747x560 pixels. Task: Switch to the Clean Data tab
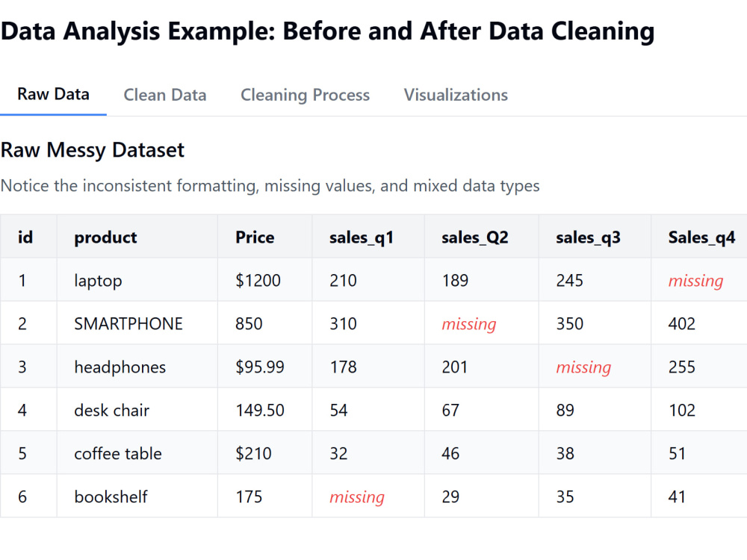click(164, 95)
